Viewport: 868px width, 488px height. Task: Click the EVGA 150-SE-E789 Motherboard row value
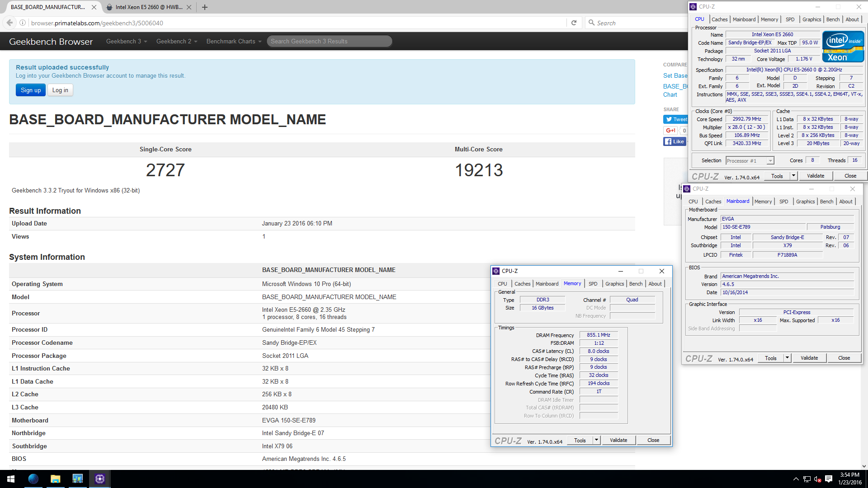pyautogui.click(x=289, y=420)
